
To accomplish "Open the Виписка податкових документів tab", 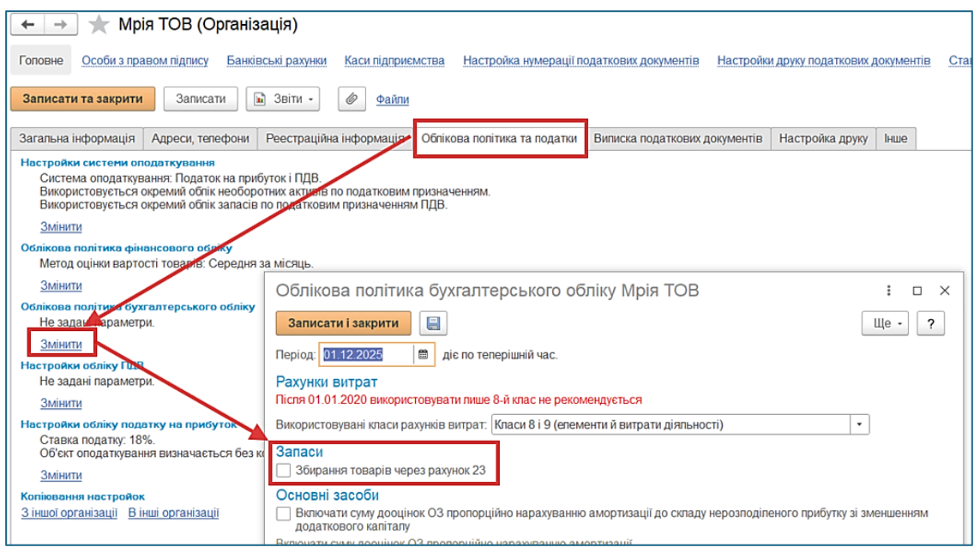I will click(x=677, y=138).
